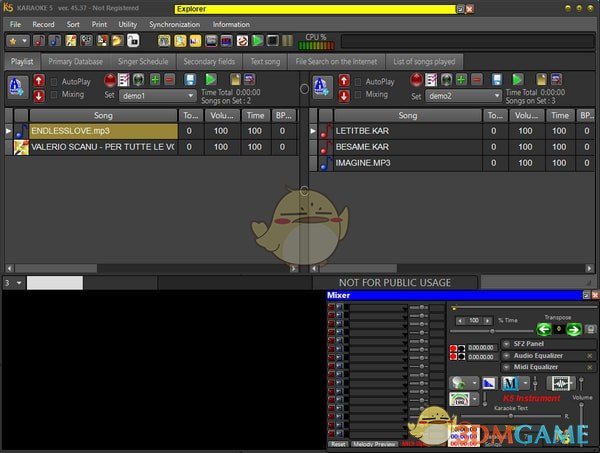Expand the SF2 Panel

coord(506,344)
